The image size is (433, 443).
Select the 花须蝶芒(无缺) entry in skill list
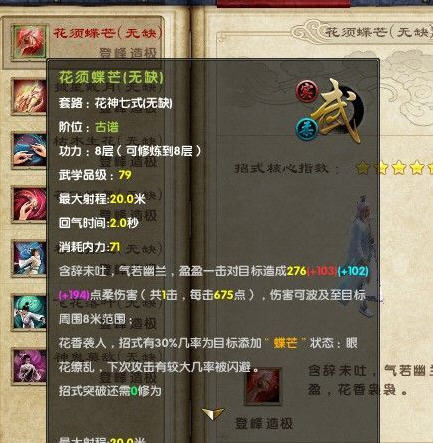pos(83,42)
